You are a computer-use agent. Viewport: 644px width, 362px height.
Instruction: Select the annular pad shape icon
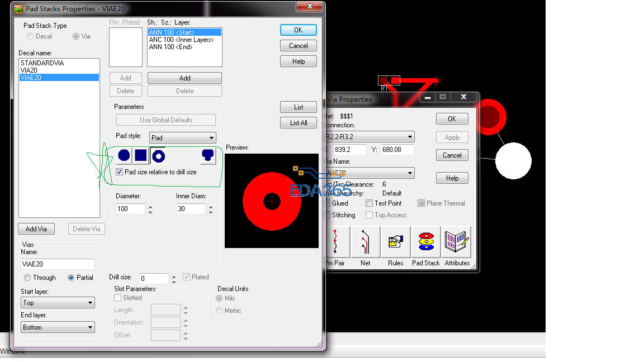pos(158,156)
